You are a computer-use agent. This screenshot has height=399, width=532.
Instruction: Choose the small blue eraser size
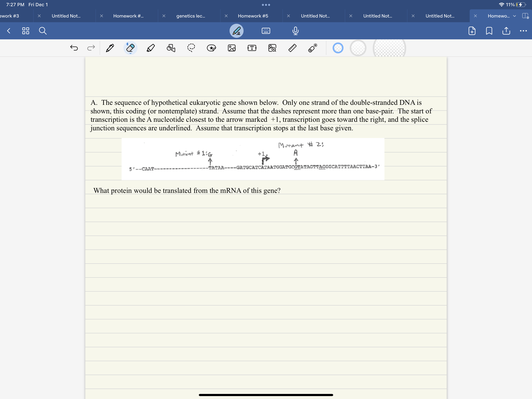338,48
